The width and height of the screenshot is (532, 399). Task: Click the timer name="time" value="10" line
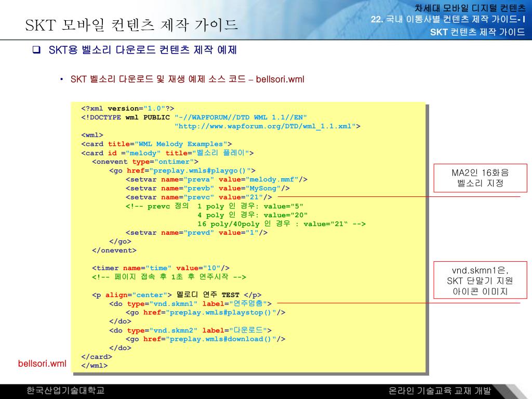click(x=161, y=268)
